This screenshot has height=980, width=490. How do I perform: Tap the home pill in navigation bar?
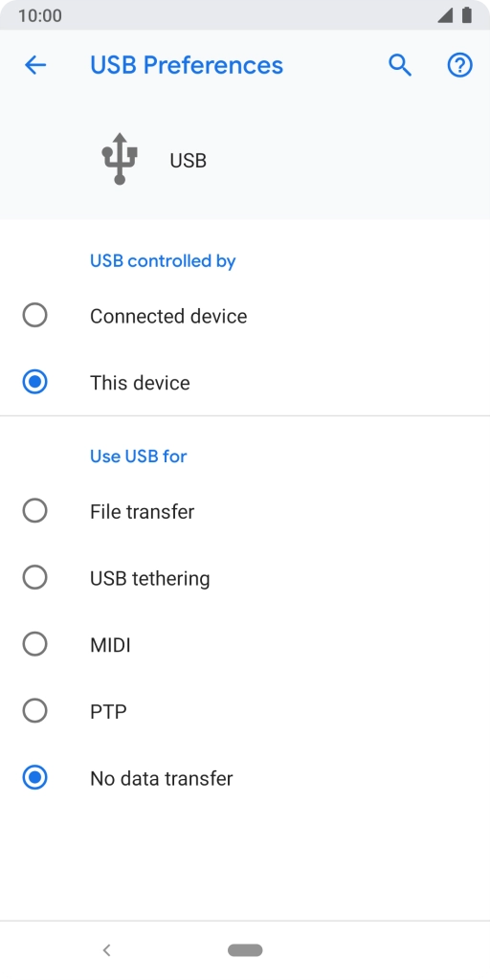click(245, 950)
